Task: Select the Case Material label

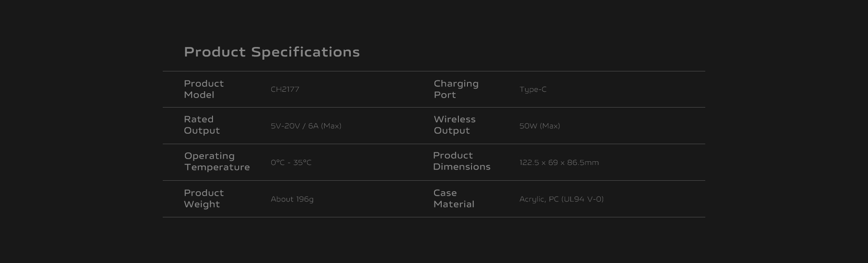Action: click(x=453, y=198)
